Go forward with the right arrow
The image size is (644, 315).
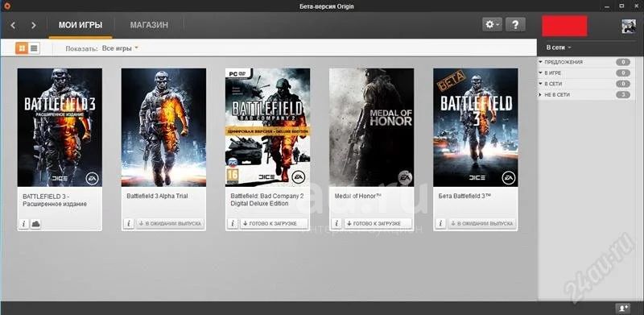click(34, 25)
